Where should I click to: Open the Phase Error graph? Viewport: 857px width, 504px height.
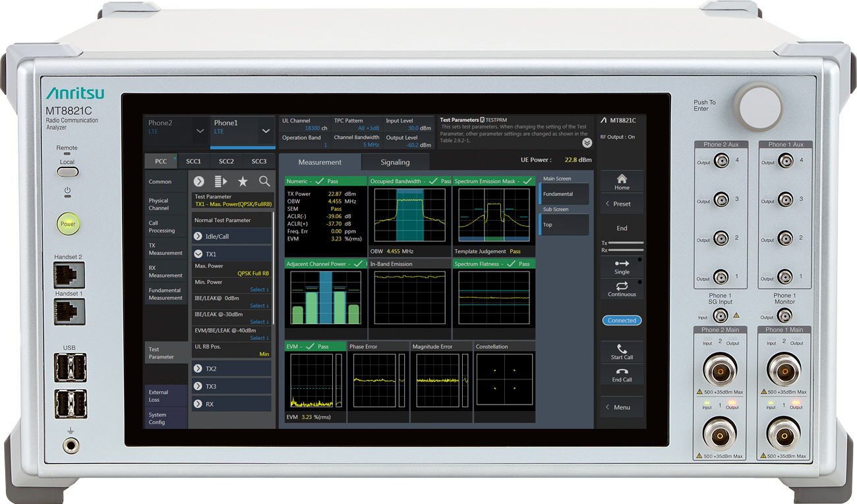click(378, 381)
